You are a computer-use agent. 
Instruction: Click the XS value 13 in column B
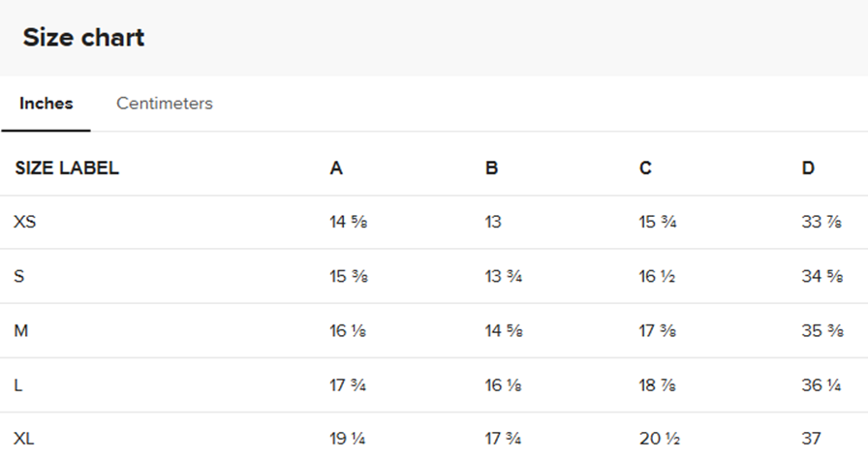click(493, 222)
